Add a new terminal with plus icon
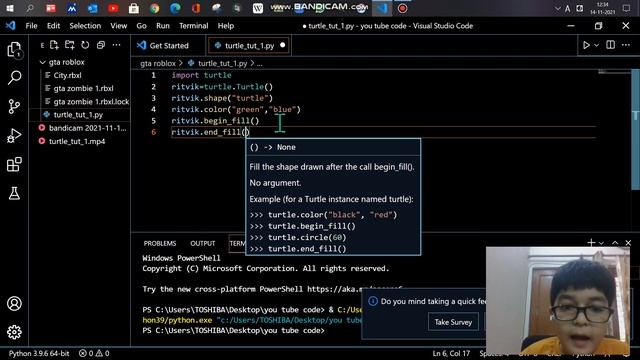The height and width of the screenshot is (360, 640). pyautogui.click(x=591, y=243)
